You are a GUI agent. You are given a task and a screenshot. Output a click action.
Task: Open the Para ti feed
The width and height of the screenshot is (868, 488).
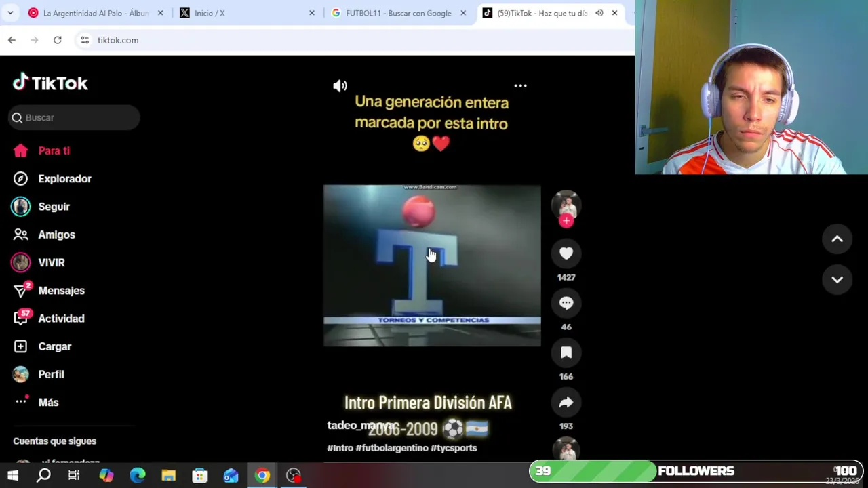[x=42, y=150]
